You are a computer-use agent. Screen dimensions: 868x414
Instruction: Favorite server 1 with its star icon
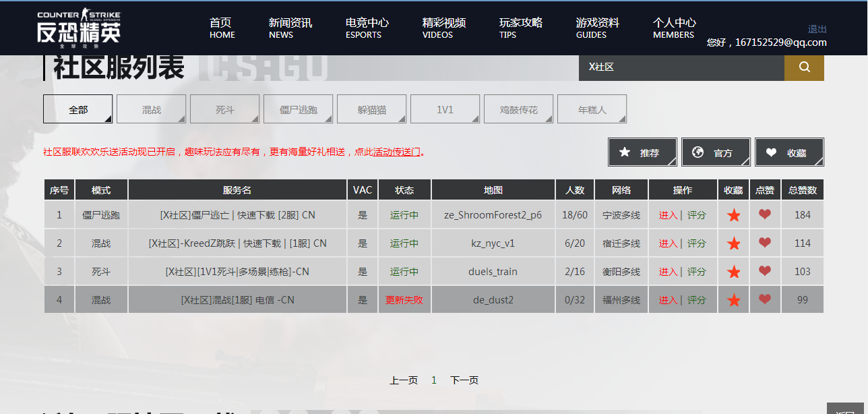tap(734, 215)
